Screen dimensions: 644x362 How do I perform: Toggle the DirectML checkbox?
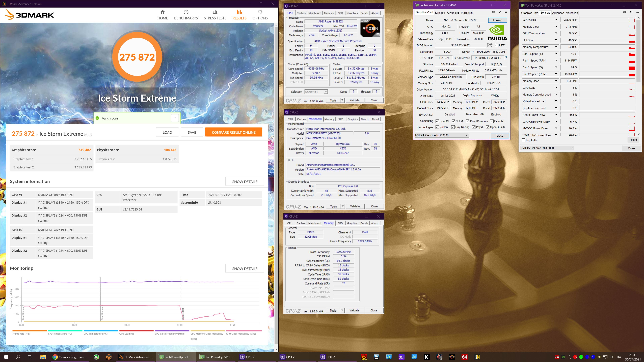492,121
